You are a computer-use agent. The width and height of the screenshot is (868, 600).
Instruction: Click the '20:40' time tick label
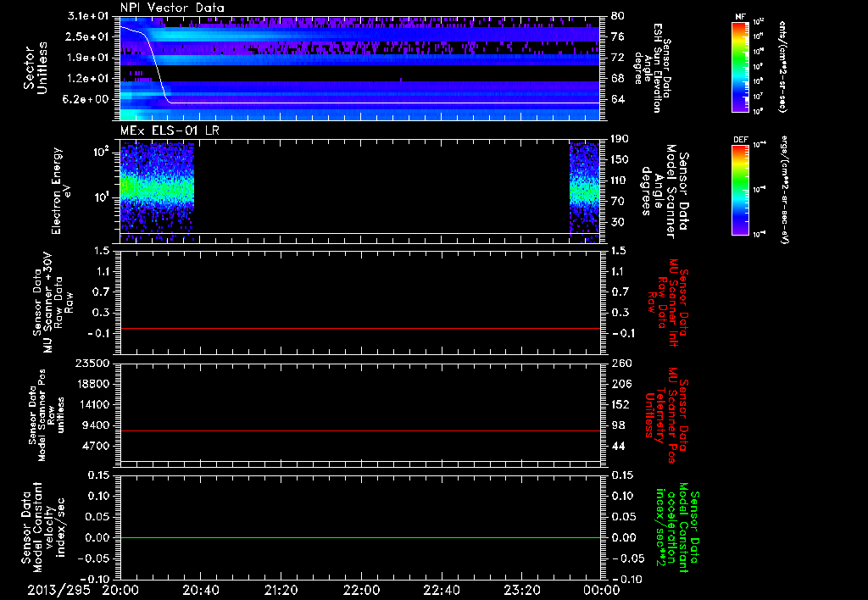click(x=200, y=590)
